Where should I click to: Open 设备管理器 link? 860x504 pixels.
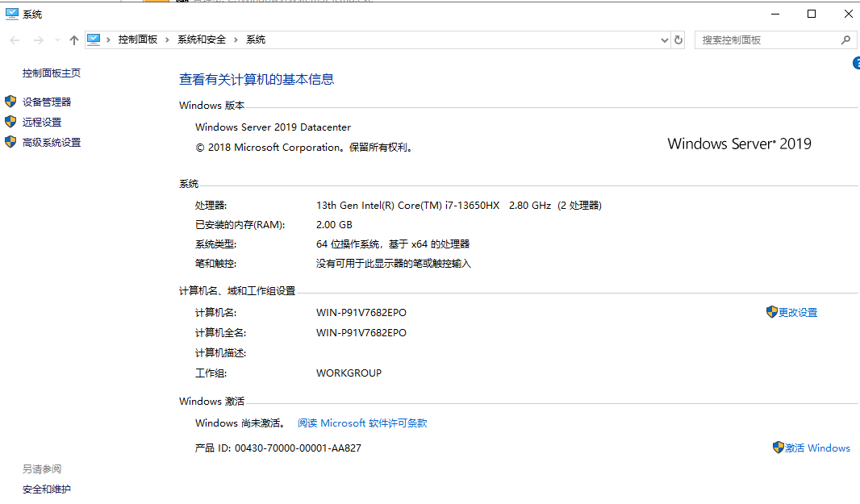pos(47,102)
